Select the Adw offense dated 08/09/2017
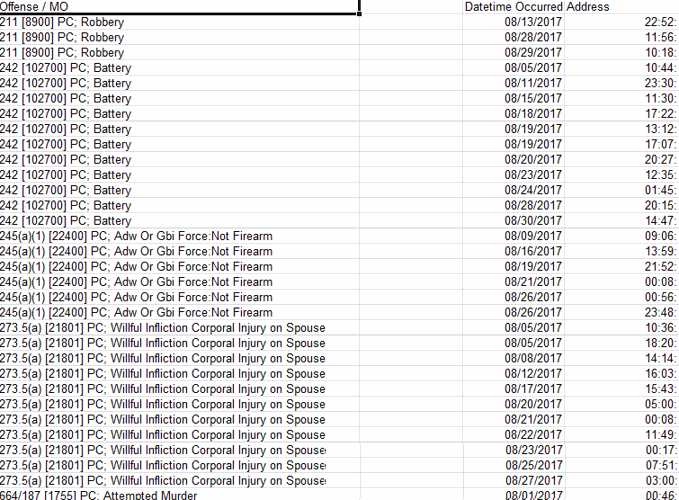The width and height of the screenshot is (679, 500). point(136,236)
